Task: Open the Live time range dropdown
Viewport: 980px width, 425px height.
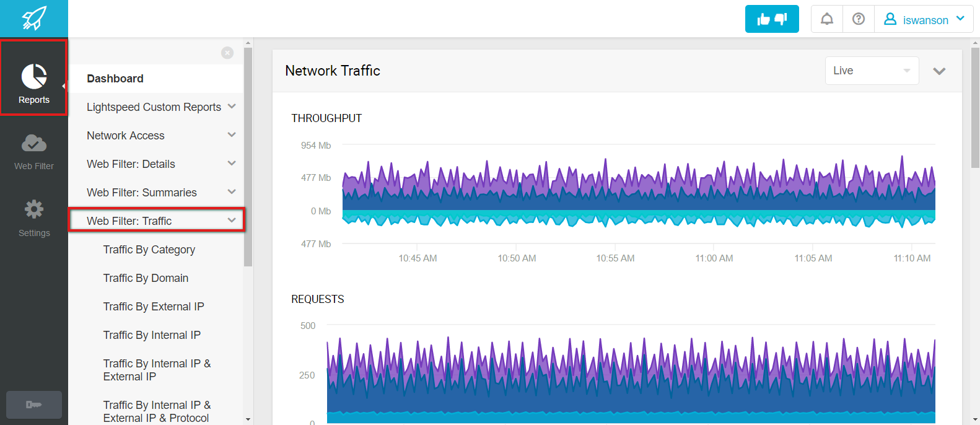Action: click(872, 71)
